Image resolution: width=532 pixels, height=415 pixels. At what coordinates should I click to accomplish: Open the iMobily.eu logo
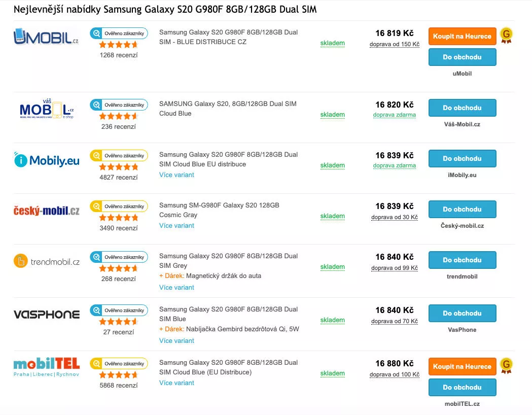point(47,160)
